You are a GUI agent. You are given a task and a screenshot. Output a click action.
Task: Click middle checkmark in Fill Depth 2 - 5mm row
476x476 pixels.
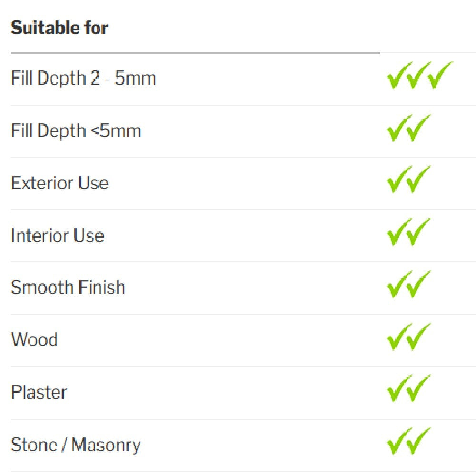pos(418,77)
